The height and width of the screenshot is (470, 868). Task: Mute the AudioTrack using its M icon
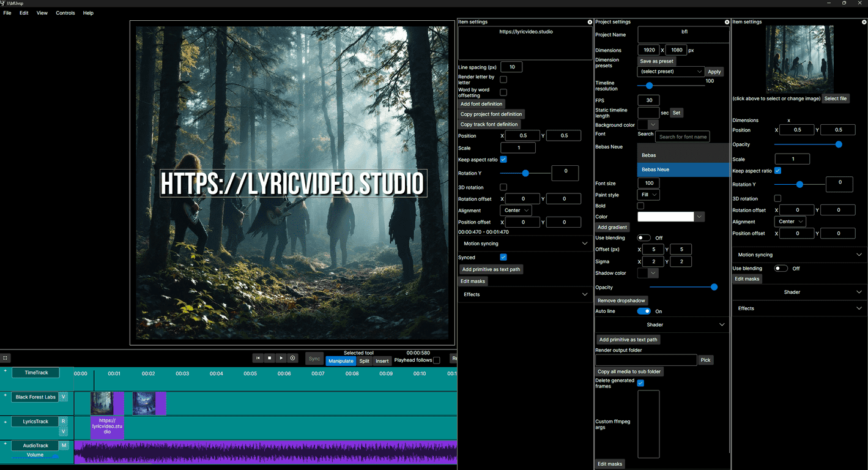(x=63, y=445)
